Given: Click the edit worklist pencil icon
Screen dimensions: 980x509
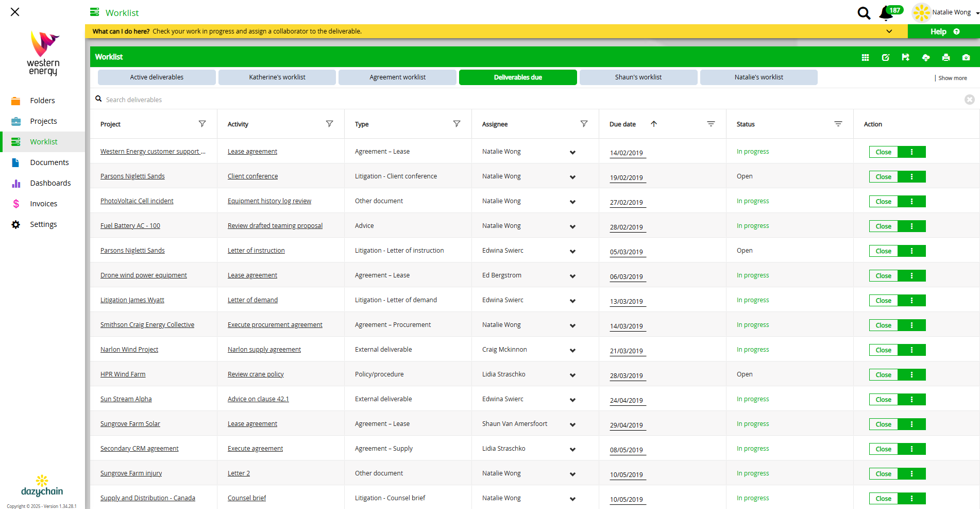Looking at the screenshot, I should pos(885,57).
